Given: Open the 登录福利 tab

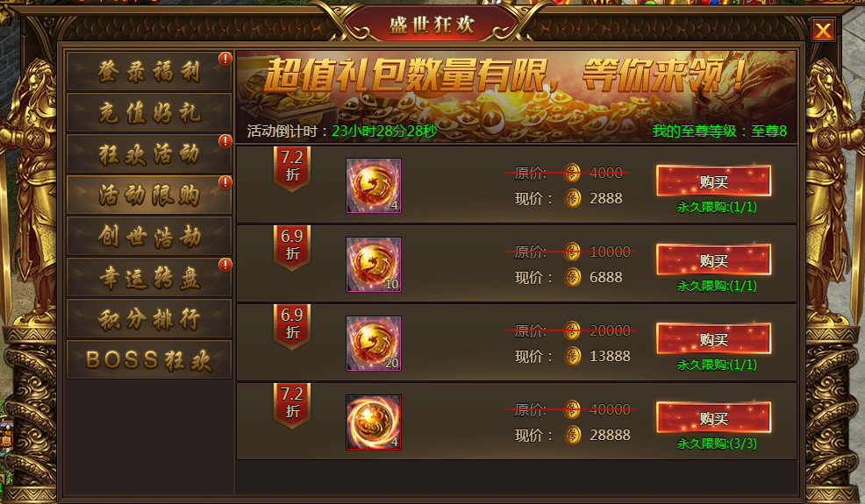Looking at the screenshot, I should point(149,71).
